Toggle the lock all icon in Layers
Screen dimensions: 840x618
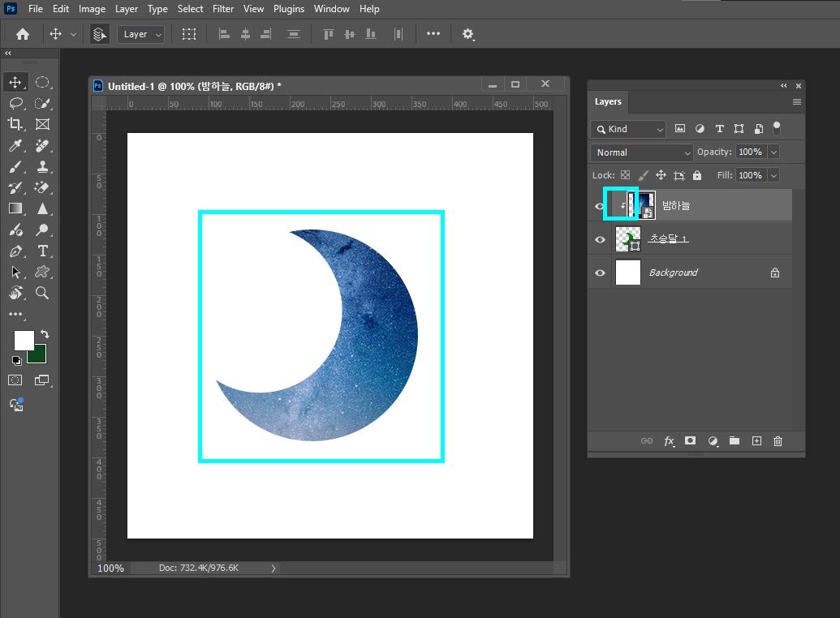[697, 175]
